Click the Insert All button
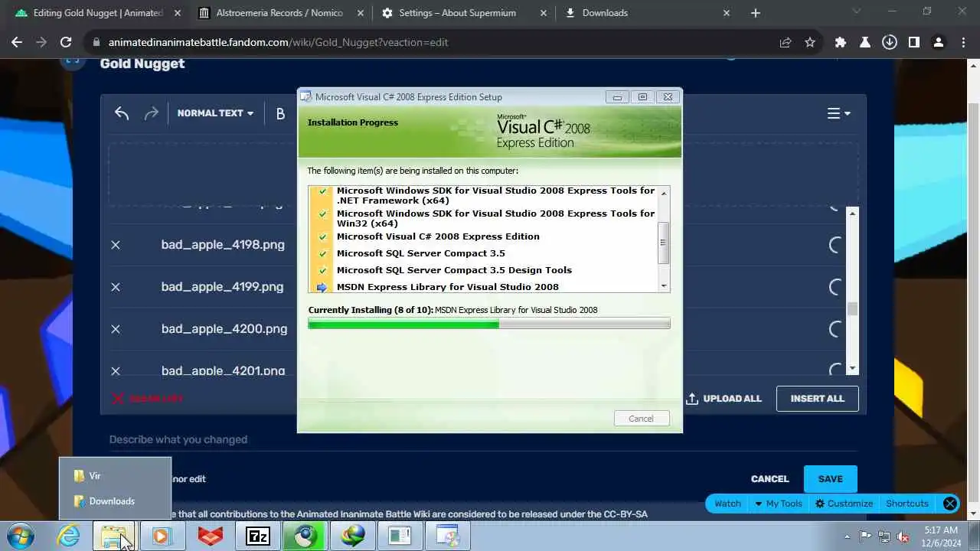 click(x=817, y=399)
